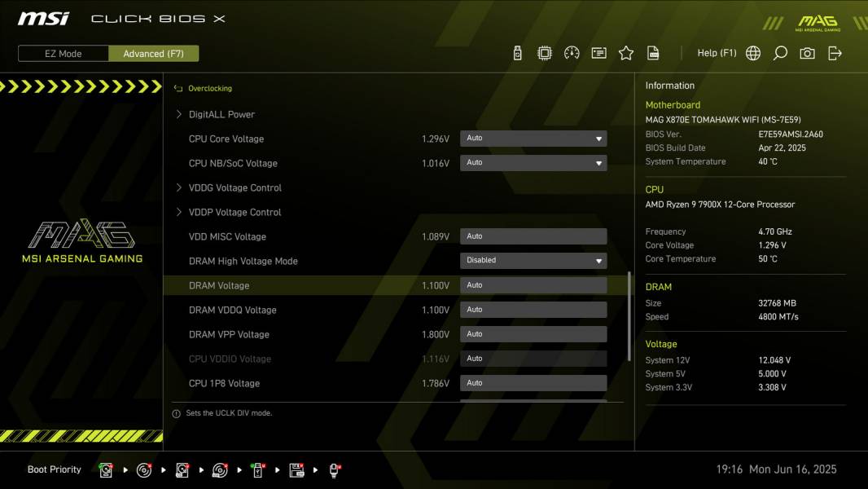Select the CPU Core Voltage label
Screen dimensions: 868x489
(226, 139)
